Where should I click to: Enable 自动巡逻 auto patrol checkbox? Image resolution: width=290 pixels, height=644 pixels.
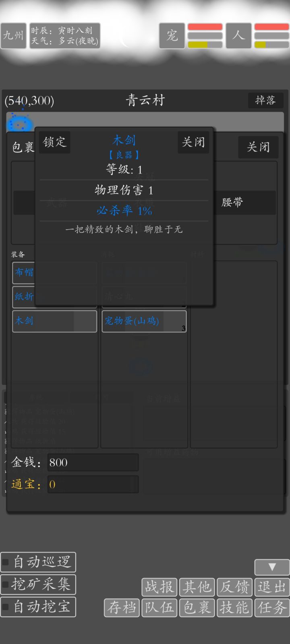(x=6, y=562)
